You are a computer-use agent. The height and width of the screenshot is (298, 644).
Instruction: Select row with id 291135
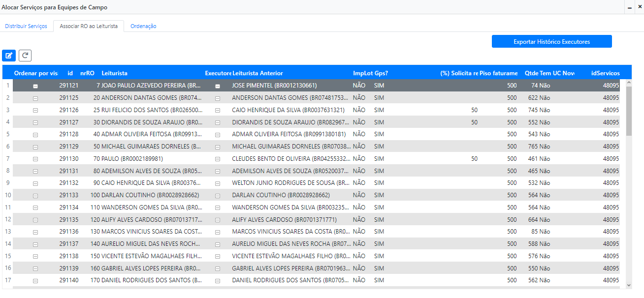tap(69, 220)
